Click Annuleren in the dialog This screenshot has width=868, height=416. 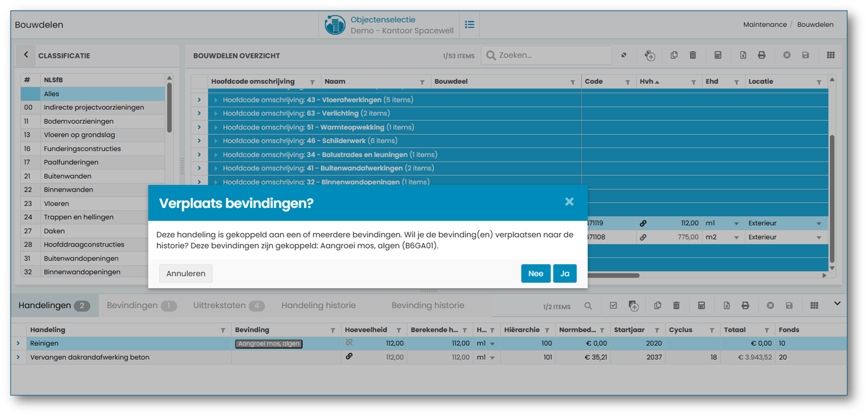[186, 274]
